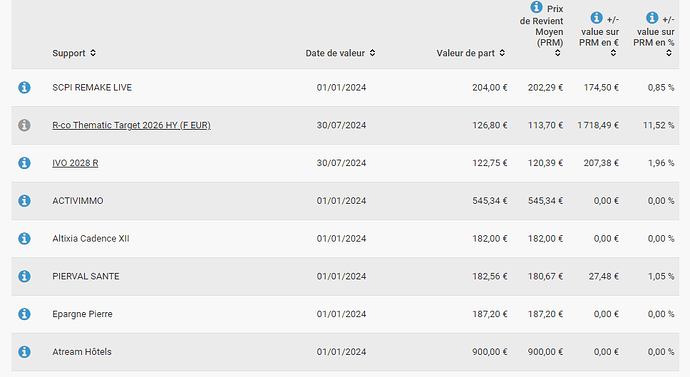Open info icon for SCPI REMAKE LIVE
The width and height of the screenshot is (690, 377).
point(24,88)
